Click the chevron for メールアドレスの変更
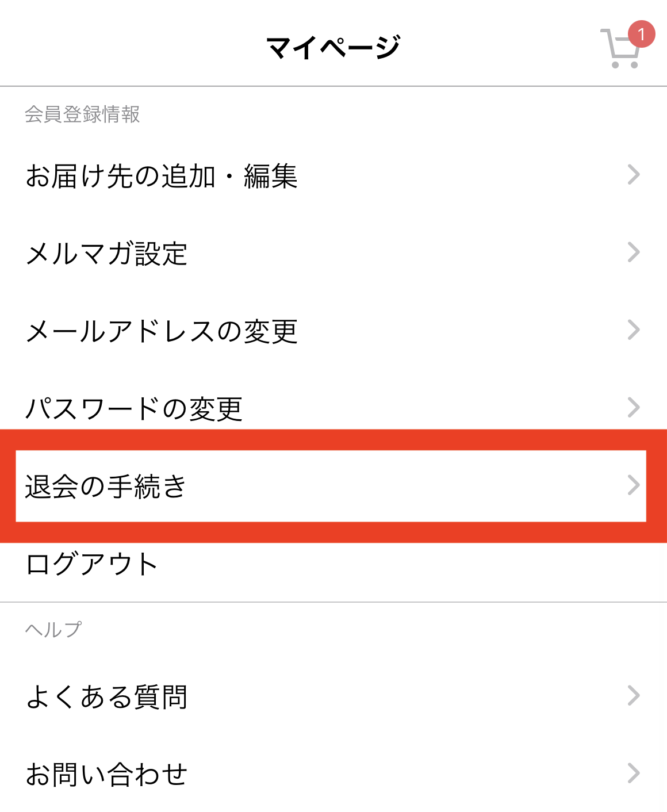 (634, 330)
